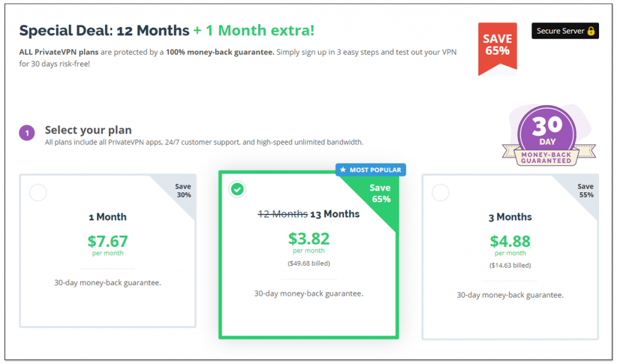Click the 1 Month plan title
The width and height of the screenshot is (617, 364).
click(108, 217)
